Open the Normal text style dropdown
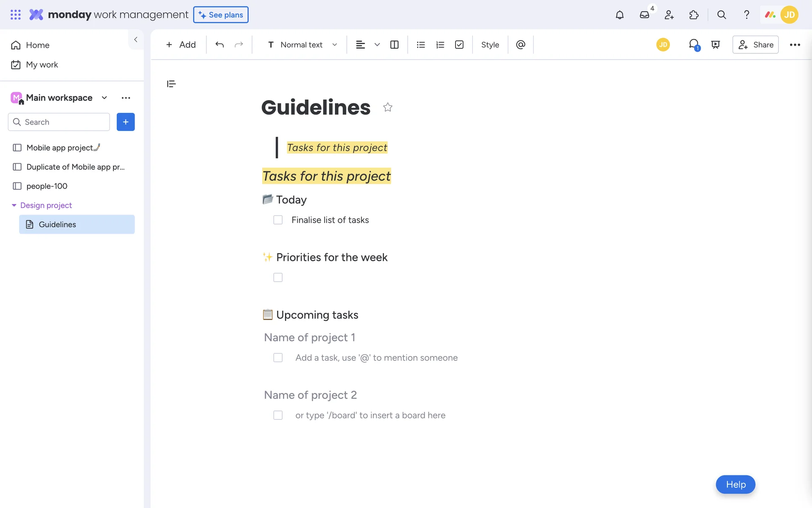This screenshot has height=508, width=812. point(302,44)
